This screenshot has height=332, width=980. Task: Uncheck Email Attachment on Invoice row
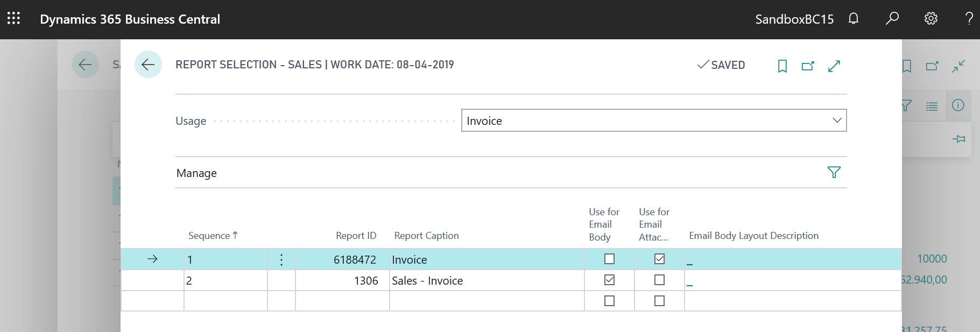[x=659, y=259]
